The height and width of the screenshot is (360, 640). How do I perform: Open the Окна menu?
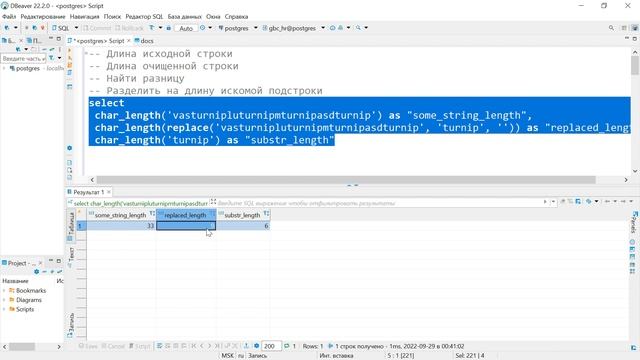213,17
